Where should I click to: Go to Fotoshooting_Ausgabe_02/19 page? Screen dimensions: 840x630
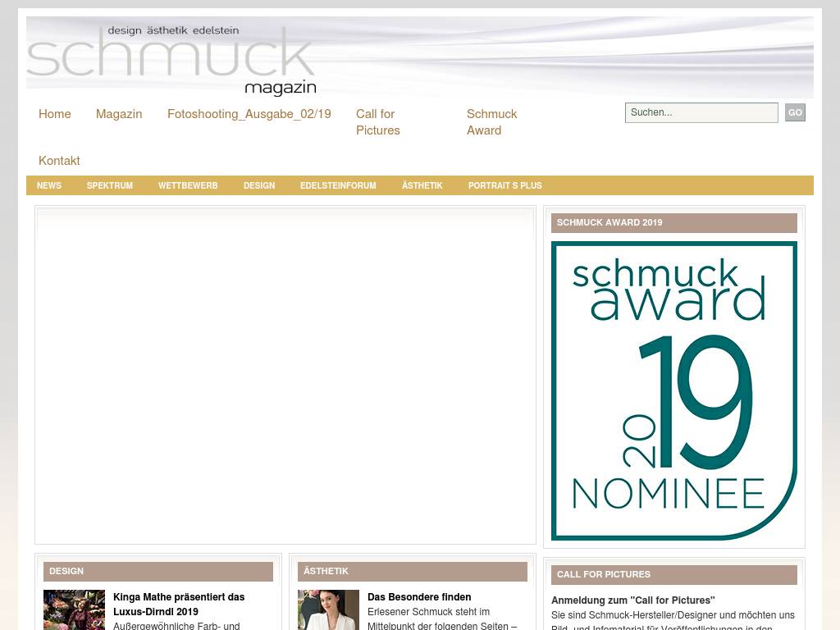(249, 114)
